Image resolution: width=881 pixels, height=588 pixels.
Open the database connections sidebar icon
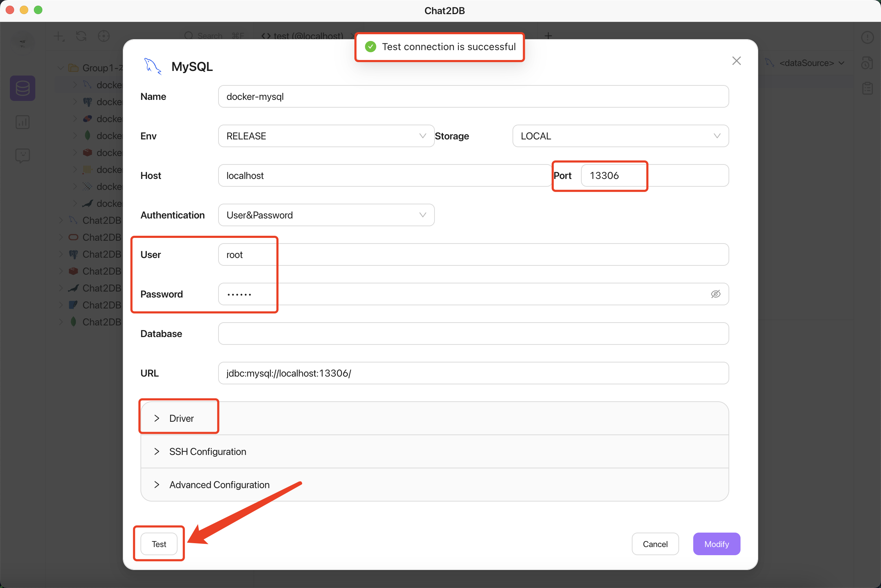[x=23, y=89]
